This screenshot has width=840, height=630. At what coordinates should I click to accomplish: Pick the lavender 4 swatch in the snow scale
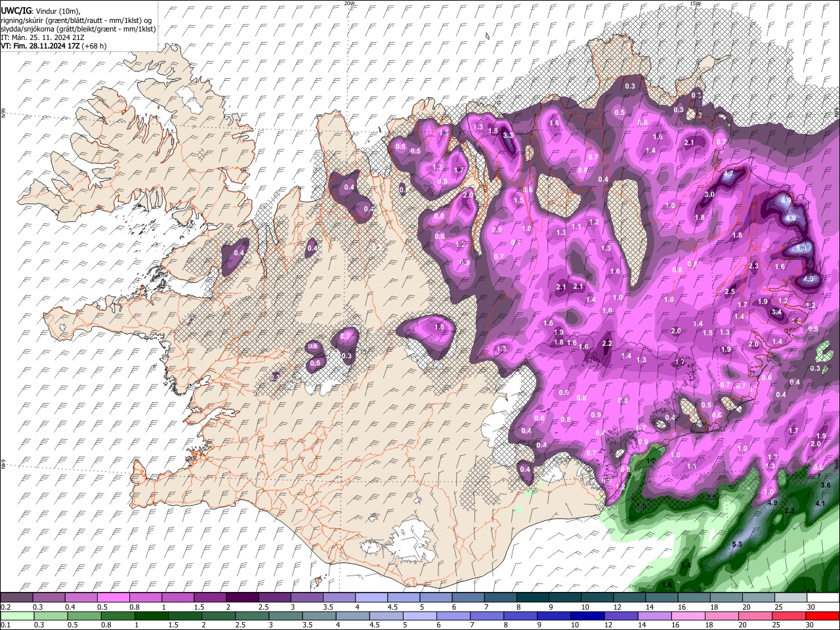tap(371, 597)
